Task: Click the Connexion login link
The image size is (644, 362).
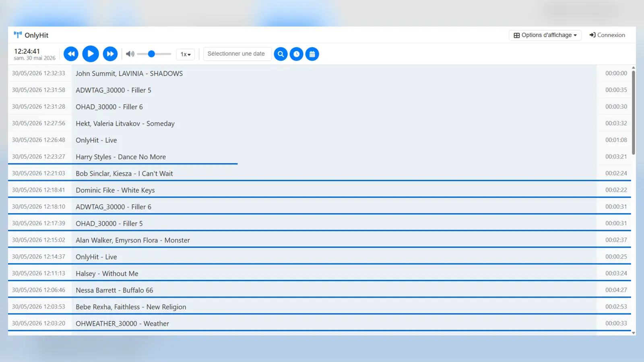Action: (x=607, y=35)
